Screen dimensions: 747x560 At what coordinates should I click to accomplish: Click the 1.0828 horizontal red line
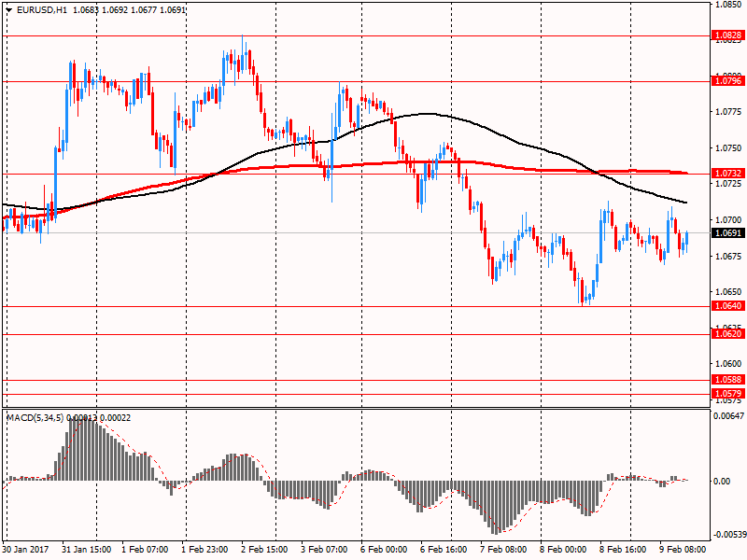tap(357, 35)
